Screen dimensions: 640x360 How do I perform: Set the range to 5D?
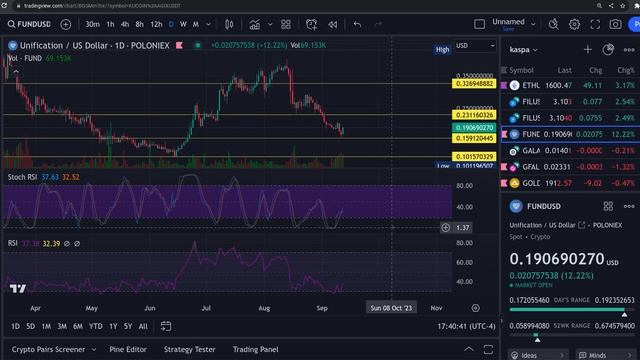click(31, 326)
